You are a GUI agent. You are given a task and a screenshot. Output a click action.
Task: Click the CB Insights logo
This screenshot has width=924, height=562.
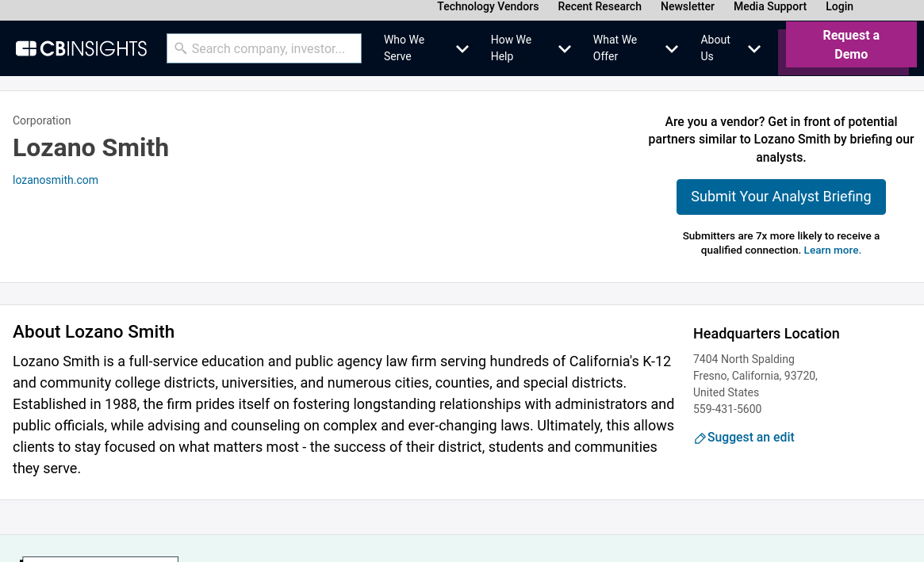click(82, 48)
